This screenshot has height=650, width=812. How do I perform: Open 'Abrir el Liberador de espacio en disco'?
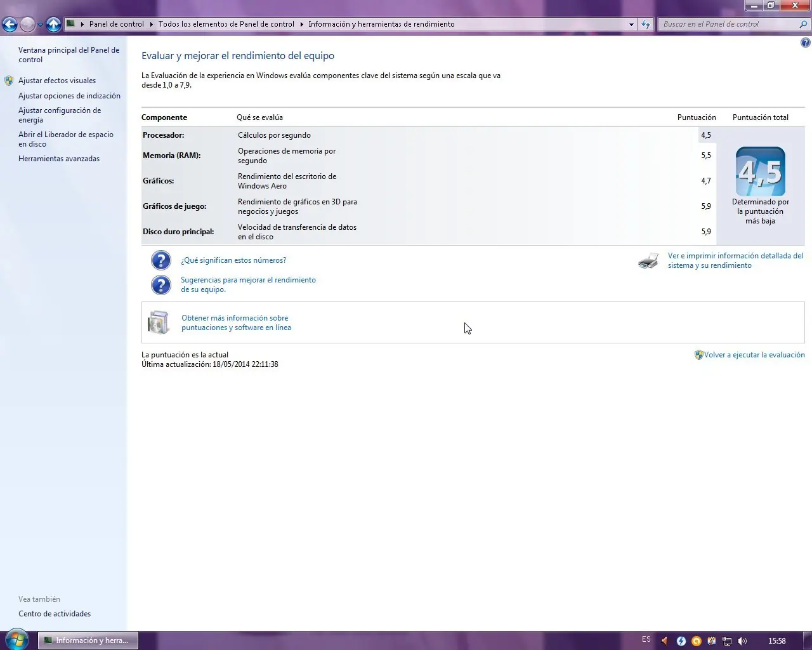[66, 139]
